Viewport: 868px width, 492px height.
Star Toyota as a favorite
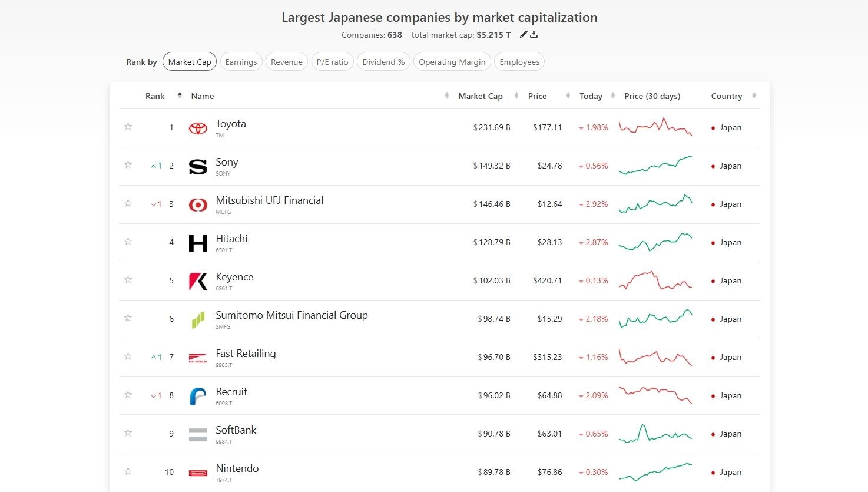[128, 126]
